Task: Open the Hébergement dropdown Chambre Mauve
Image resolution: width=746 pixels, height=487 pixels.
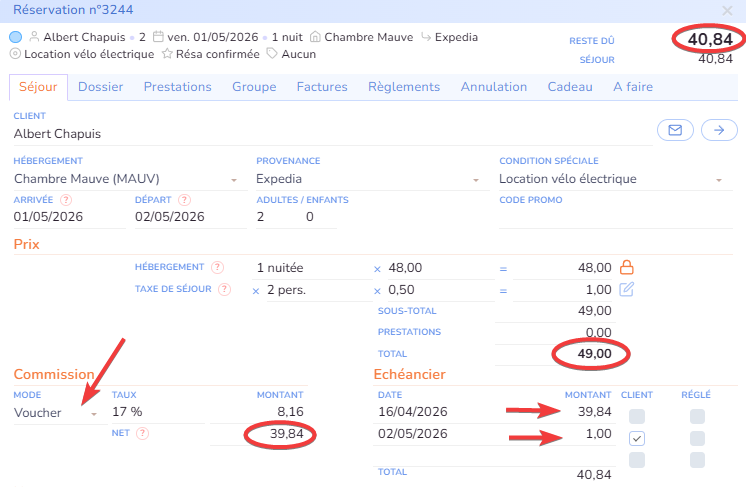Action: (x=124, y=180)
